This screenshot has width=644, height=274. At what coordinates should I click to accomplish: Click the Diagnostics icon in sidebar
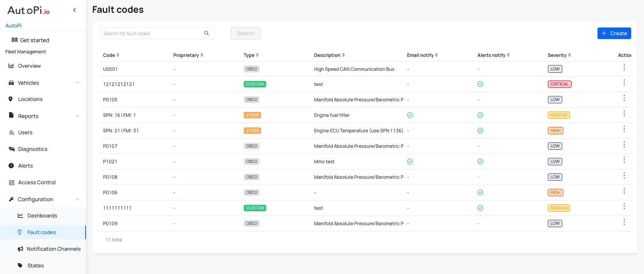click(12, 149)
